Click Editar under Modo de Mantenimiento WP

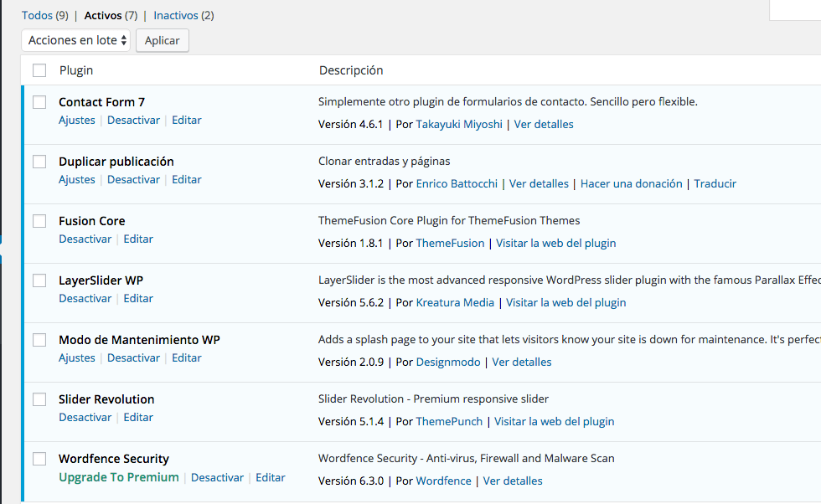186,358
